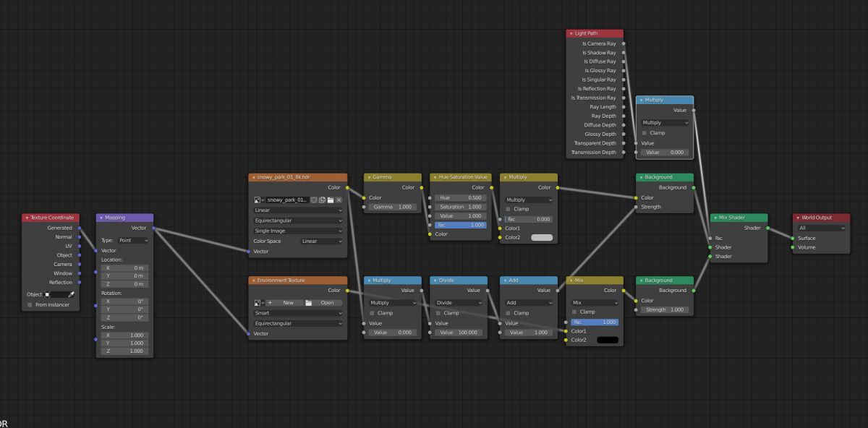This screenshot has height=428, width=868.
Task: Click the Strength input socket of upper Background node
Action: point(636,207)
